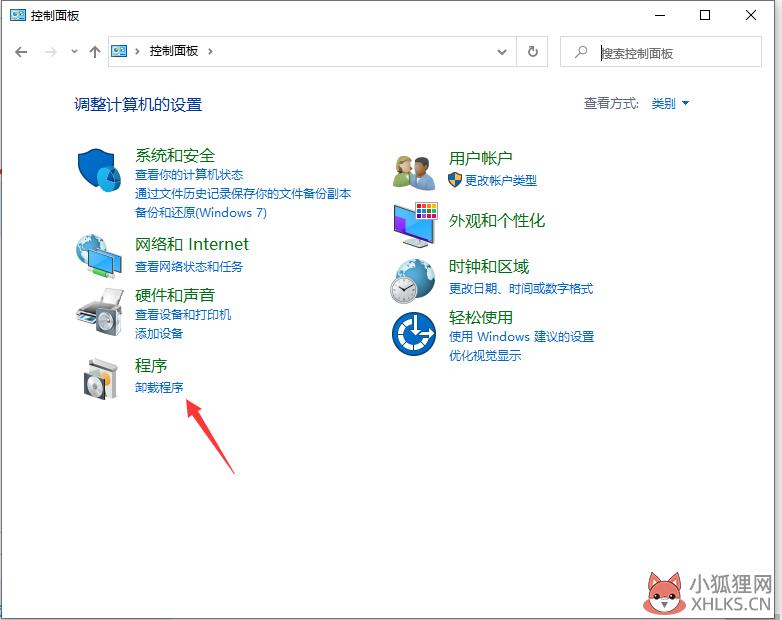Open 通过文件历史记录保存你的文件备份副本 link

[243, 194]
